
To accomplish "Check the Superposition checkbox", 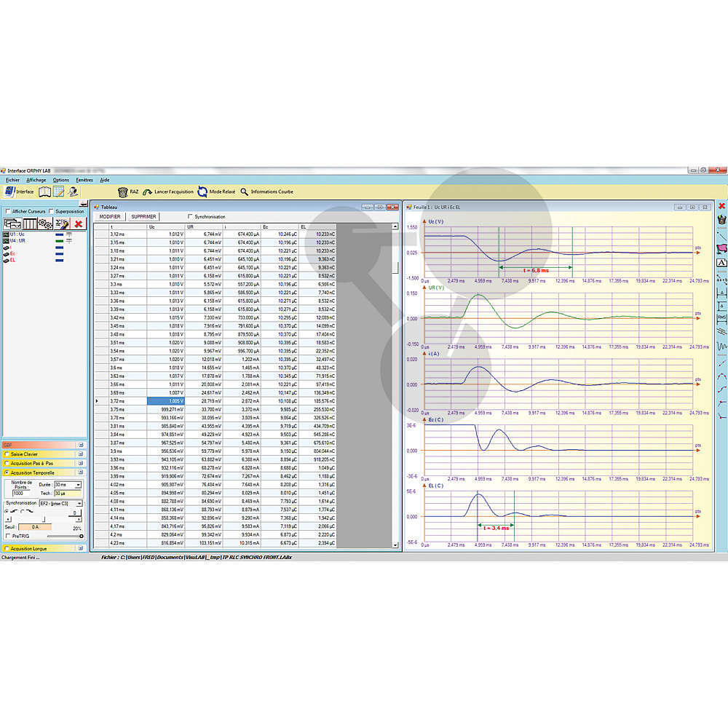I will (51, 211).
